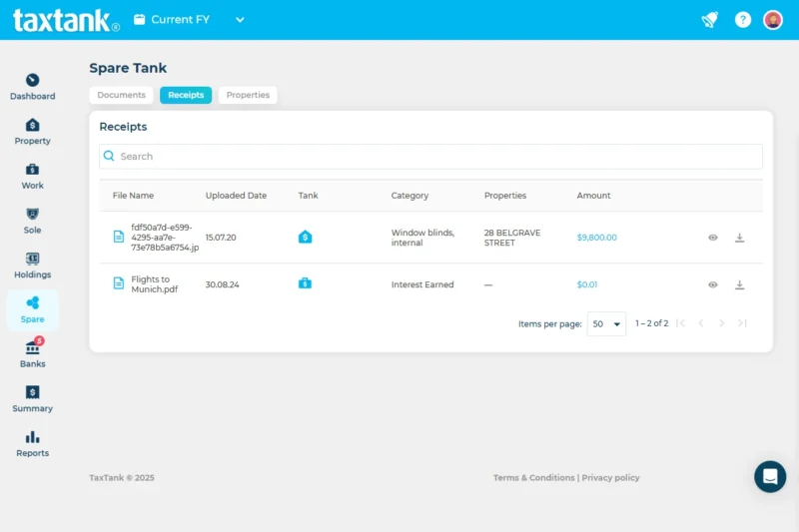This screenshot has height=532, width=799.
Task: Download the Flights to Munich.pdf receipt
Action: 740,284
